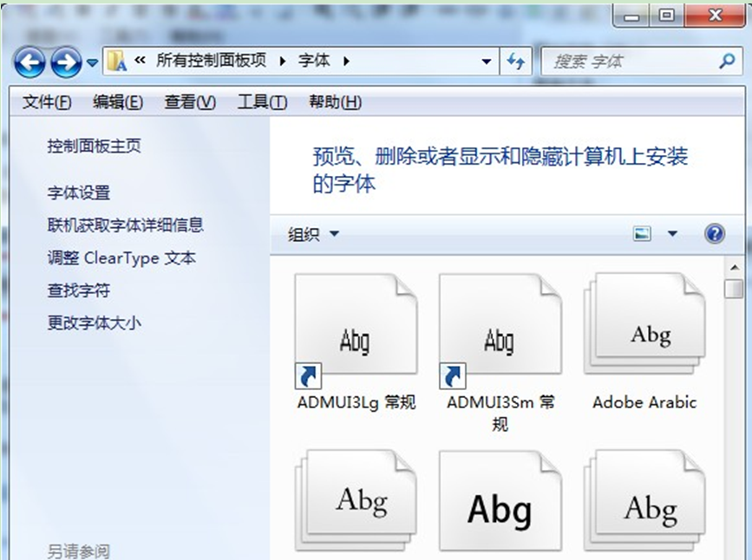
Task: Open 调整 ClearType 文本 link
Action: tap(121, 258)
